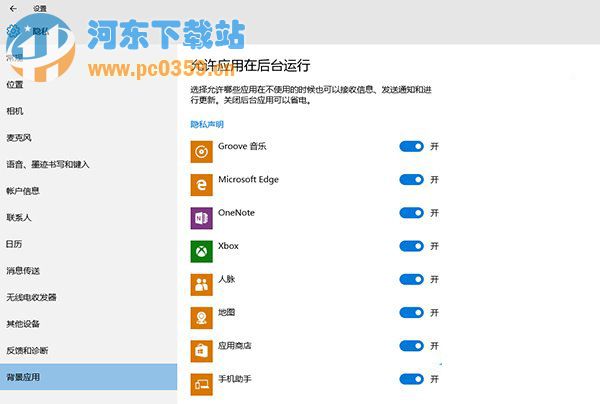Disable Microsoft Edge background toggle
Screen dimensions: 600x404
(411, 179)
